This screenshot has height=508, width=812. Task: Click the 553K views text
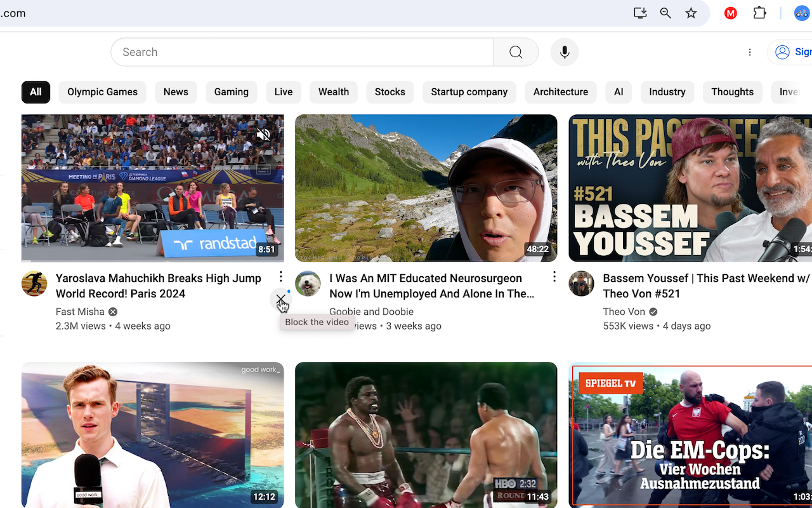pyautogui.click(x=628, y=326)
